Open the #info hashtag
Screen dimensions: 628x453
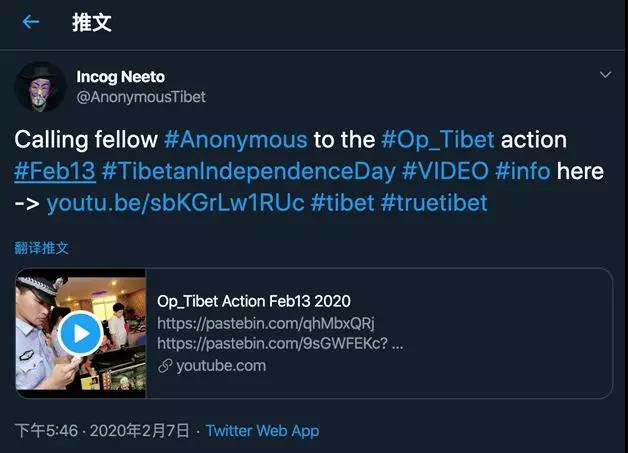click(523, 171)
